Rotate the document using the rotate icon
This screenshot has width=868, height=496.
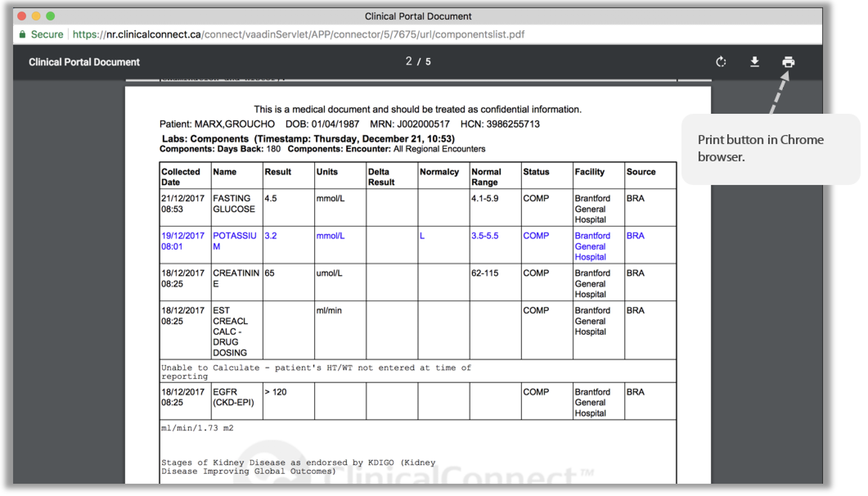pyautogui.click(x=721, y=62)
